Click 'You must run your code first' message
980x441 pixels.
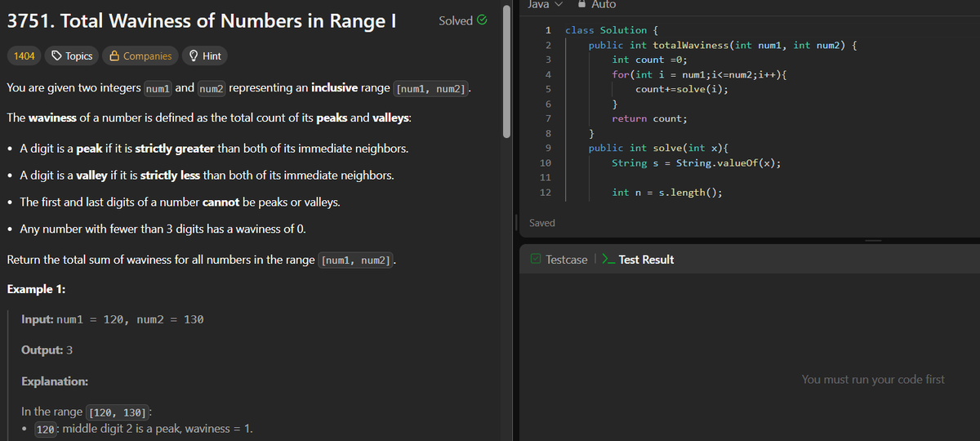pyautogui.click(x=873, y=379)
